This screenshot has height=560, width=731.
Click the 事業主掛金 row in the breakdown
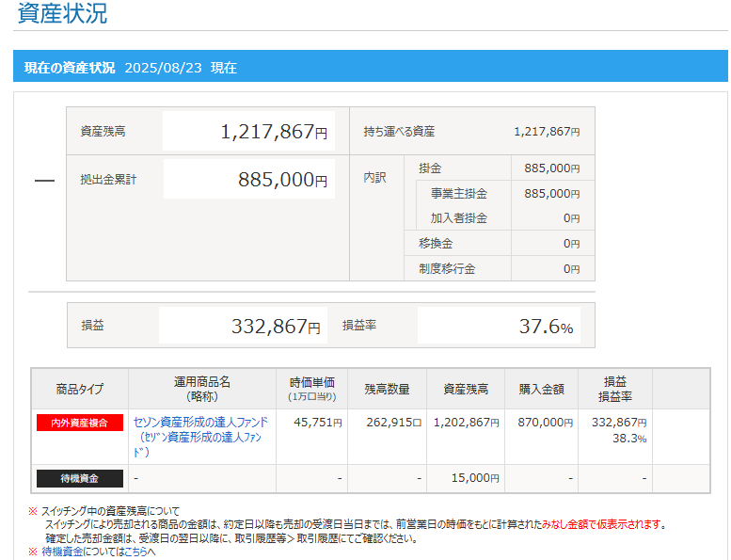point(459,193)
